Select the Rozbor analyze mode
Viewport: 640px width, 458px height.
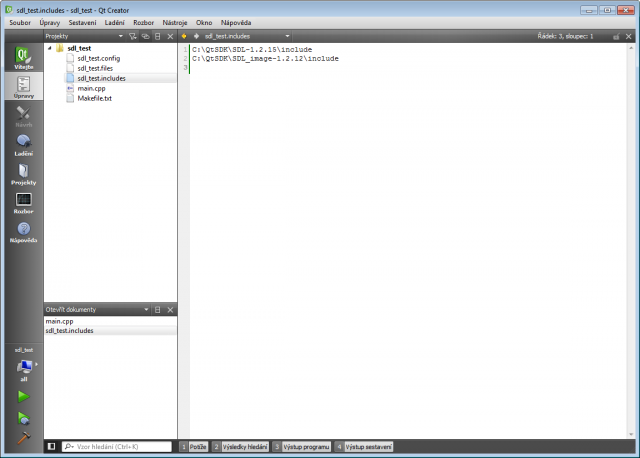coord(22,203)
